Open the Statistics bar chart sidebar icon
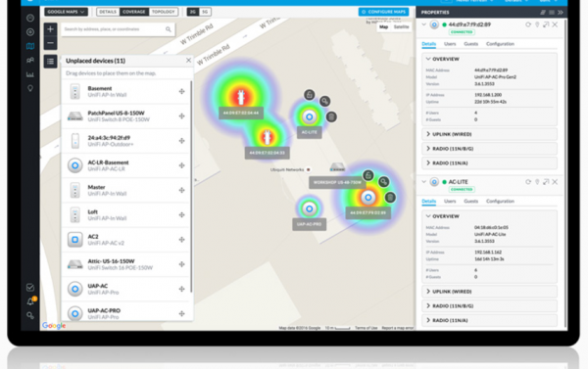Screen dimensions: 588x369 (x=30, y=74)
